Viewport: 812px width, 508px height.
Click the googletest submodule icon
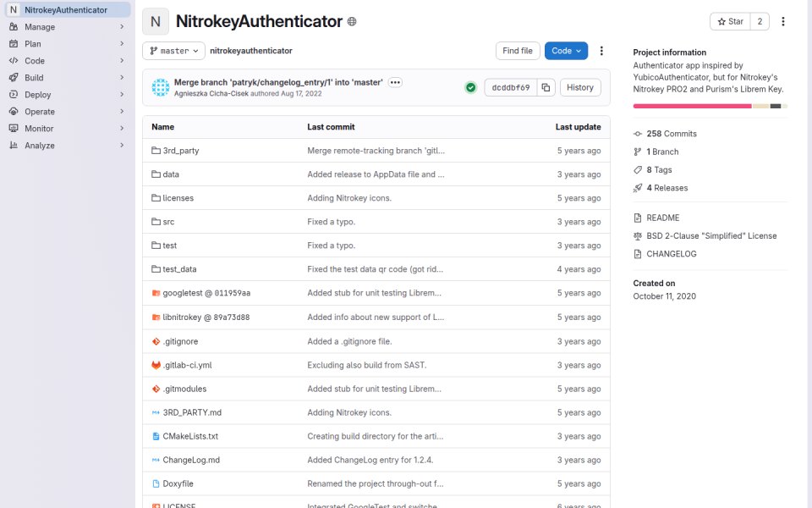[x=156, y=293]
